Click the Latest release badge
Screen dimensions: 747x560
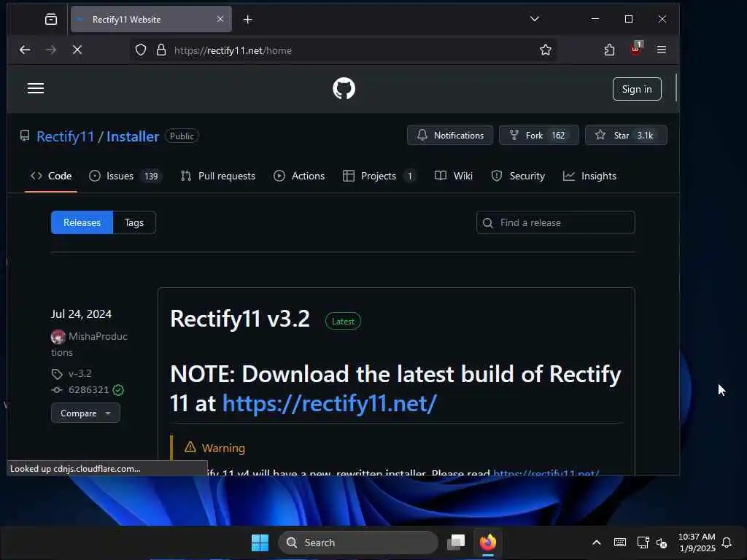pos(343,321)
